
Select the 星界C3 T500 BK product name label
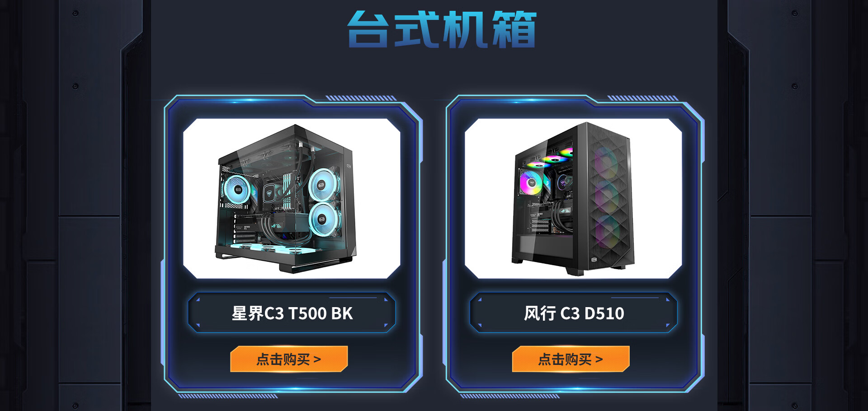(x=292, y=313)
